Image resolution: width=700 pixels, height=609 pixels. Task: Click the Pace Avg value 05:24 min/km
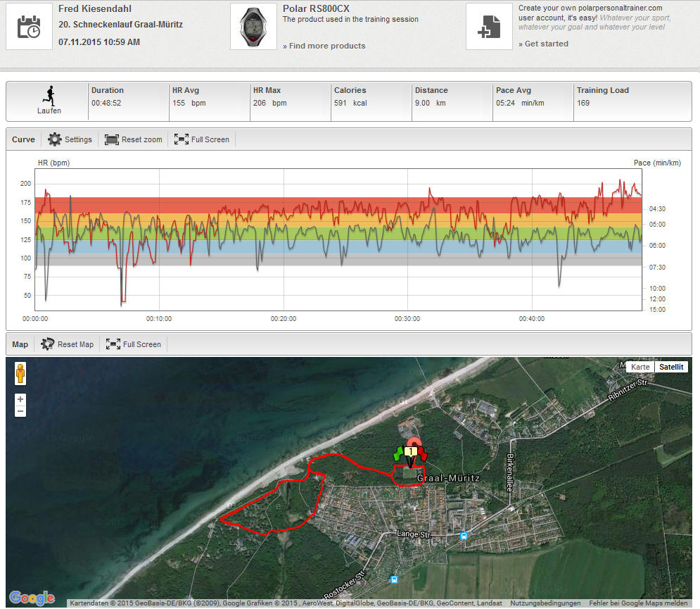point(520,103)
